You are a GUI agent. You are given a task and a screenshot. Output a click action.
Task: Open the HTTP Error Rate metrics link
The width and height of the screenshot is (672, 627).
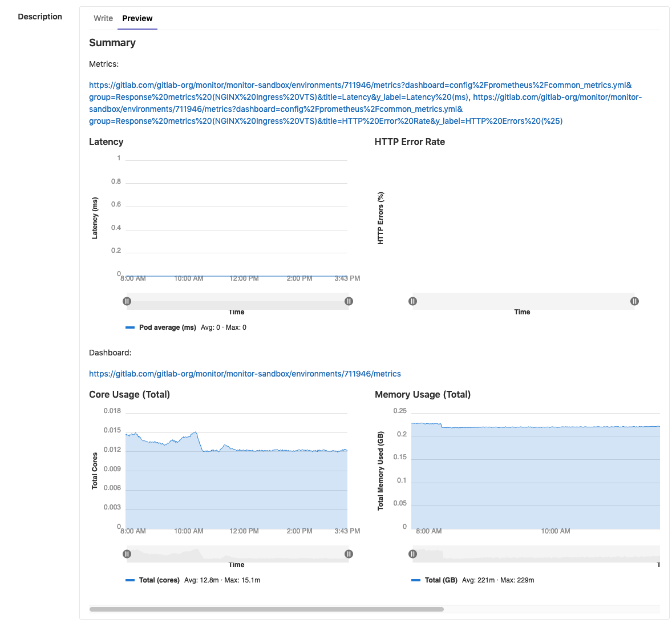(366, 109)
